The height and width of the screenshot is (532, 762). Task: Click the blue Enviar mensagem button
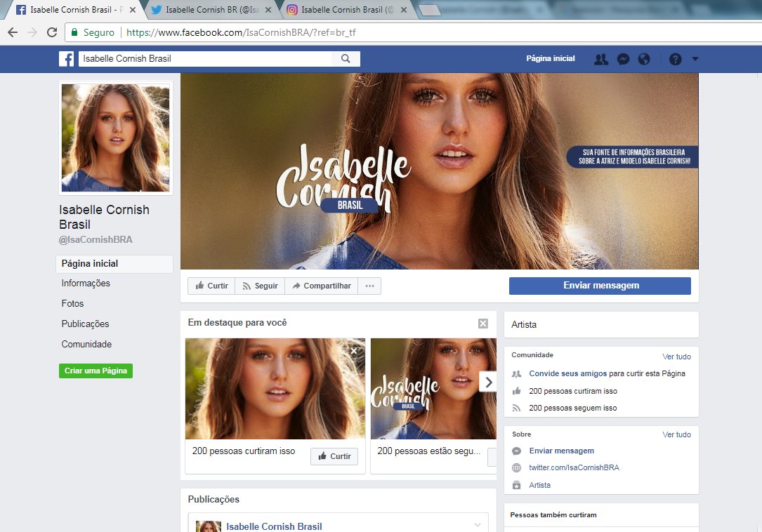pyautogui.click(x=600, y=286)
